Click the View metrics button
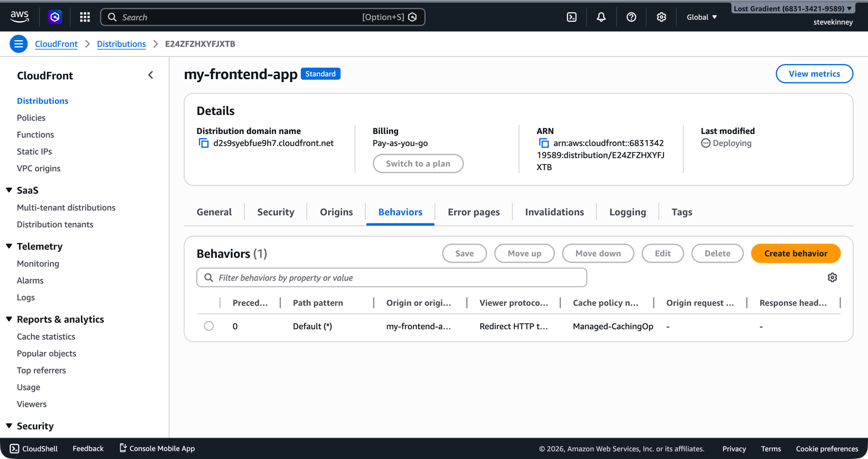Screen dimensions: 868x459 (x=814, y=74)
